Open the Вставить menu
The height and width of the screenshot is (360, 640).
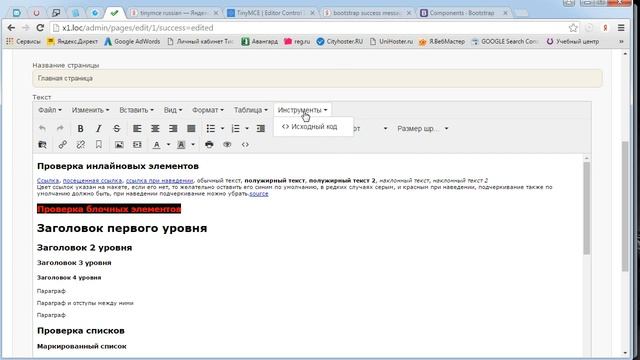point(136,110)
